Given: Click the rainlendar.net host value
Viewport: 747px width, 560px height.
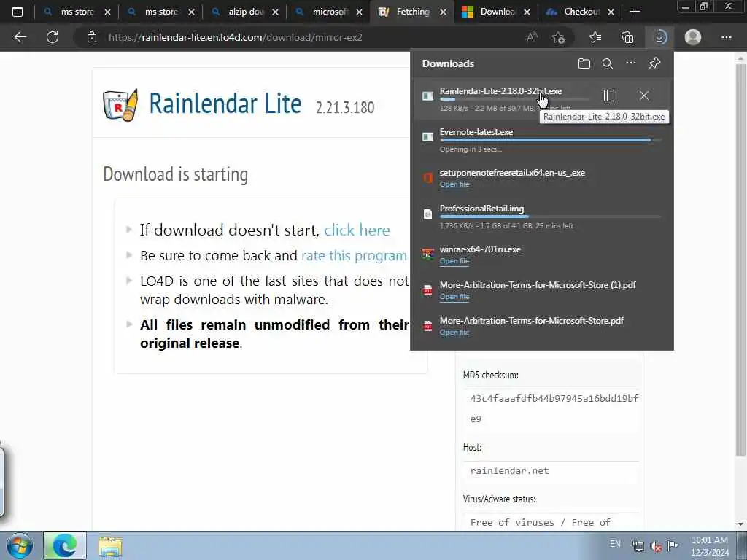Looking at the screenshot, I should click(509, 471).
